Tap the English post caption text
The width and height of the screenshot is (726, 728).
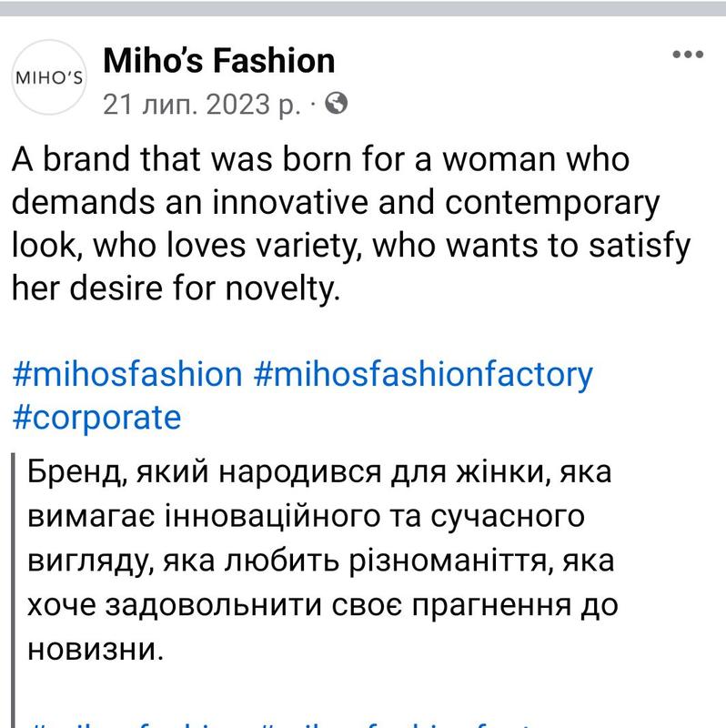pos(351,223)
